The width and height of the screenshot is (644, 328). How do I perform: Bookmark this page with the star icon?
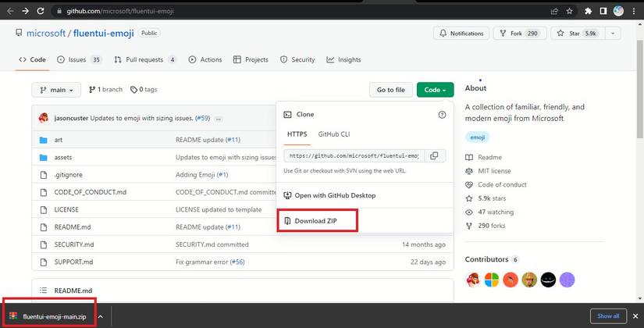tap(569, 11)
